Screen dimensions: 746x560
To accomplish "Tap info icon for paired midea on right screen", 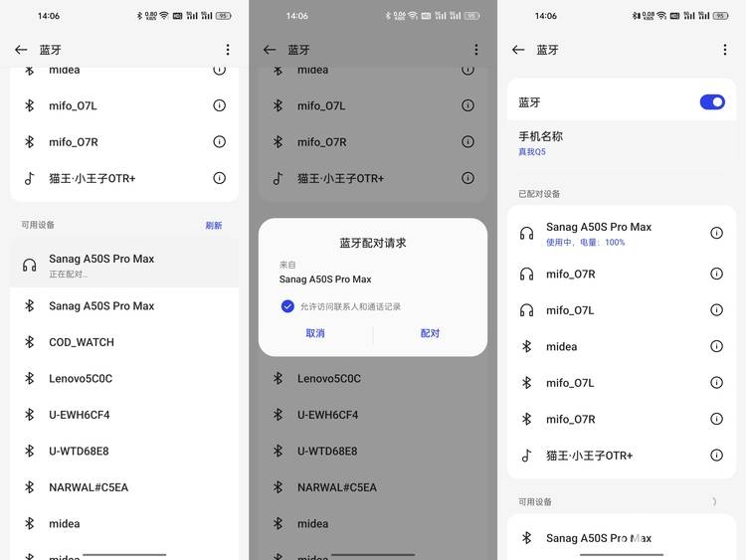I will [x=716, y=346].
